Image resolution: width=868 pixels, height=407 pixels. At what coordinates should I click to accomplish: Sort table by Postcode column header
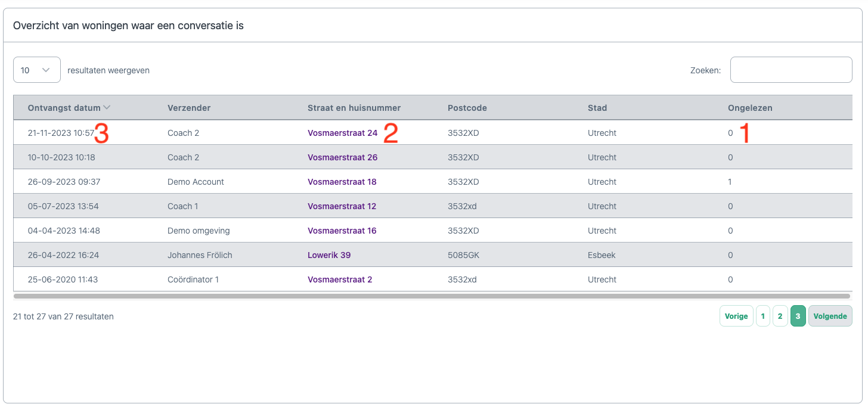[467, 108]
